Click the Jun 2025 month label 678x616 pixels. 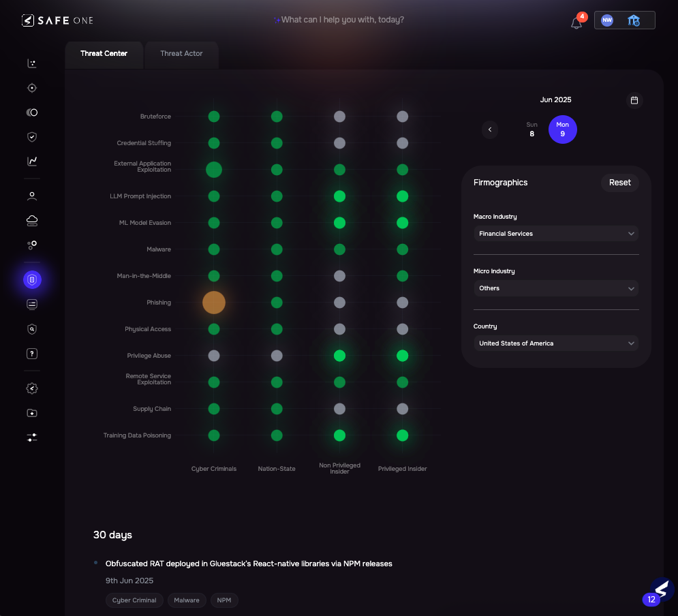point(555,100)
